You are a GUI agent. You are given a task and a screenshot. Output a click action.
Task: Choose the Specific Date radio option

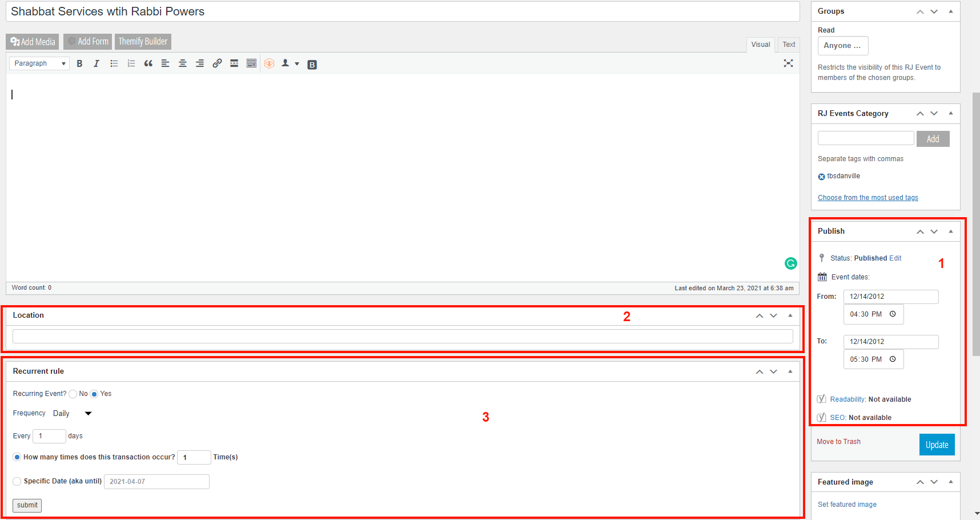17,482
